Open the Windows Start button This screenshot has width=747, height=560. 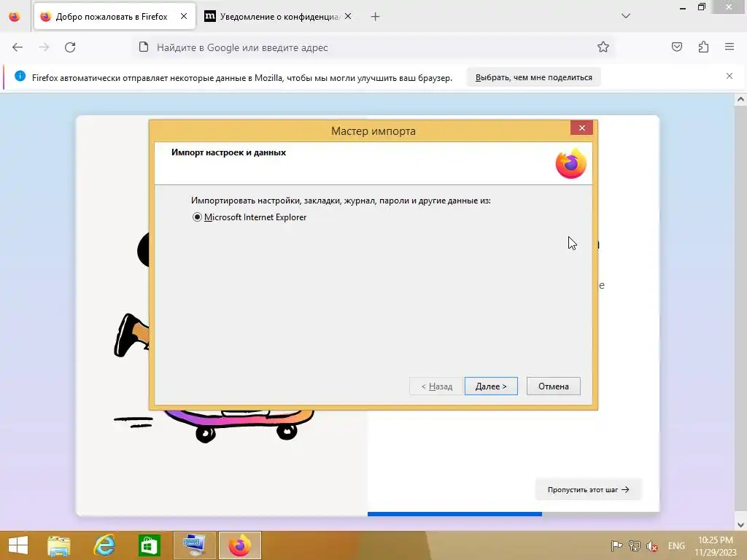(18, 545)
